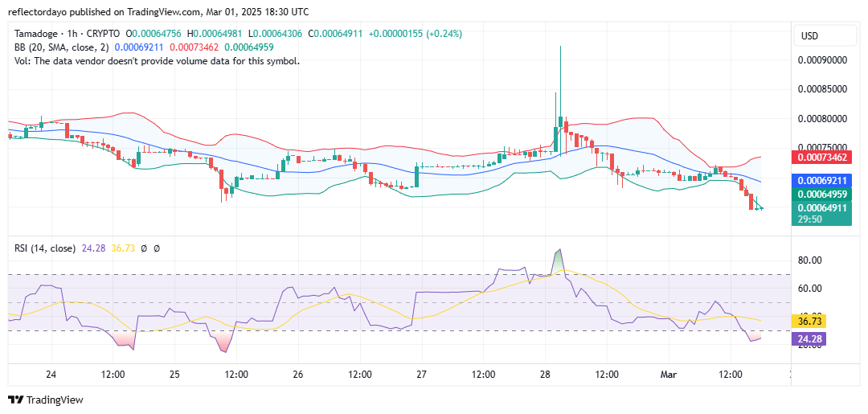Click the 60.00 RSI axis label

click(x=809, y=288)
